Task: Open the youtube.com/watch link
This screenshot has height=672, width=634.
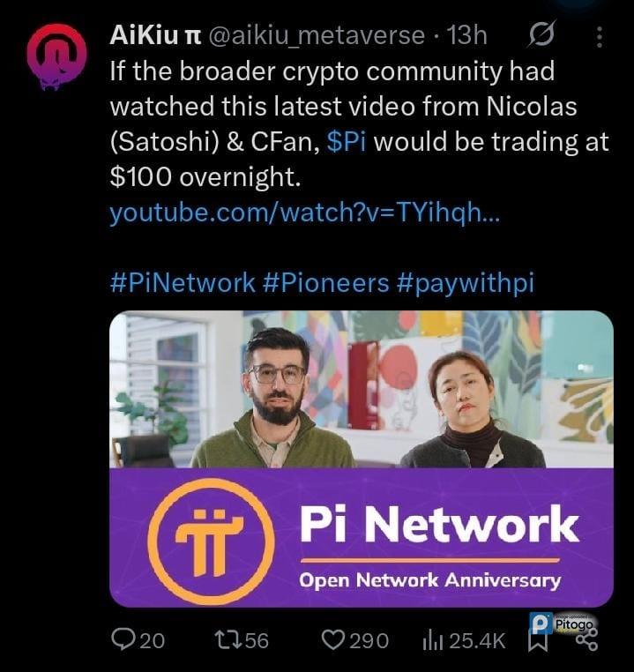Action: [304, 213]
